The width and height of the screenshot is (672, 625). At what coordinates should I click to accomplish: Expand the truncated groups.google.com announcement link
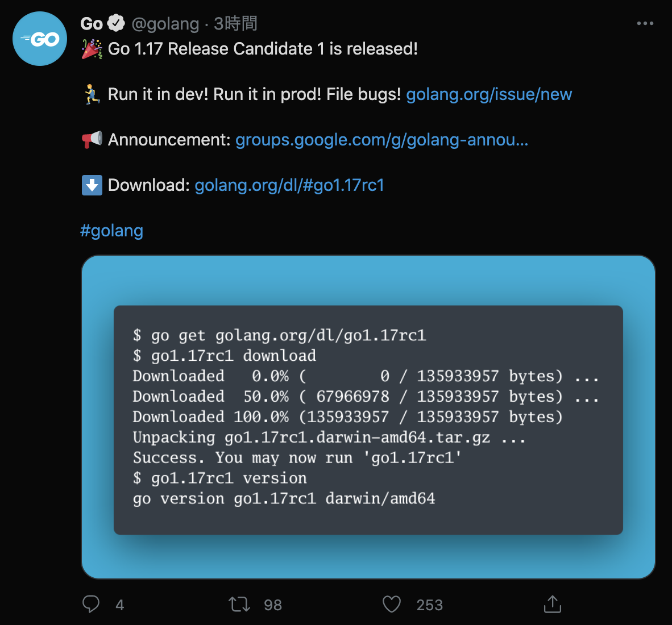pos(381,140)
